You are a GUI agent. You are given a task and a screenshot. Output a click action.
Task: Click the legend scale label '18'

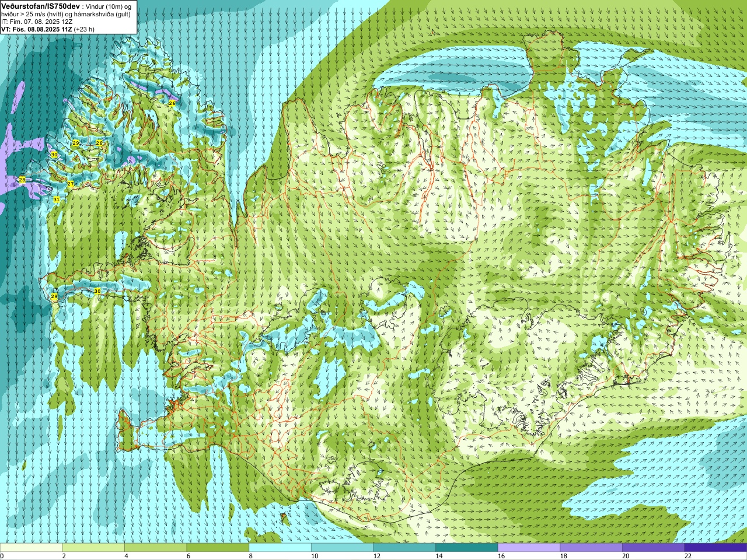click(564, 556)
